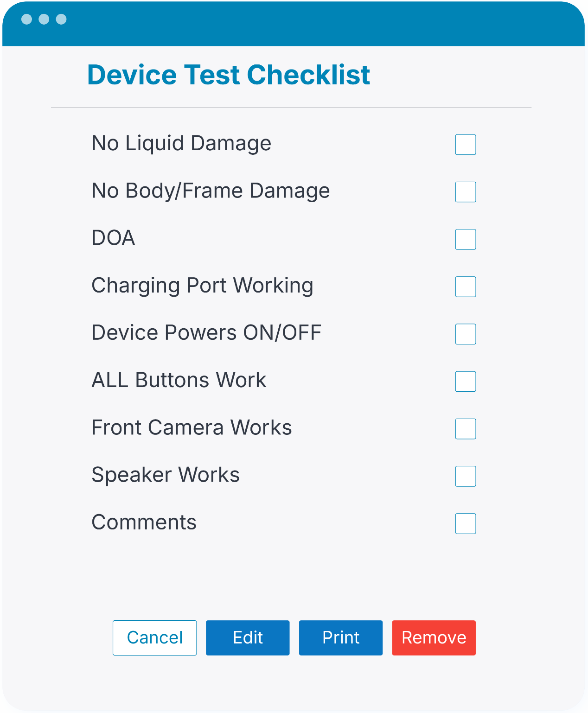
Task: Tick the No Body/Frame Damage box
Action: [x=466, y=192]
